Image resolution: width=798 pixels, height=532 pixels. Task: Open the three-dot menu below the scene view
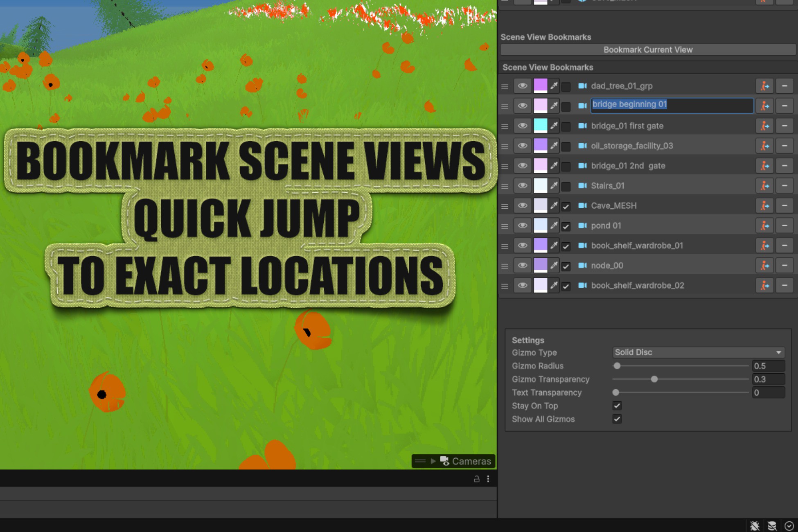click(x=487, y=478)
